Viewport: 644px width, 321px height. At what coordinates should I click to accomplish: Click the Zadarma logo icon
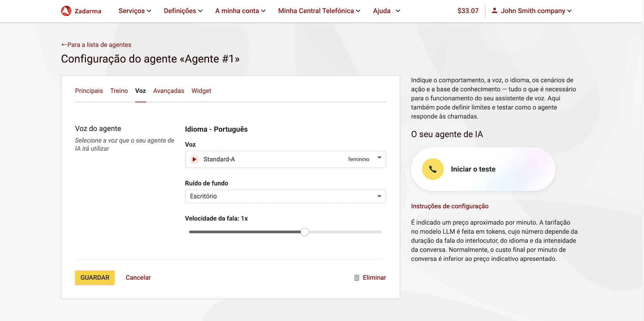point(66,11)
